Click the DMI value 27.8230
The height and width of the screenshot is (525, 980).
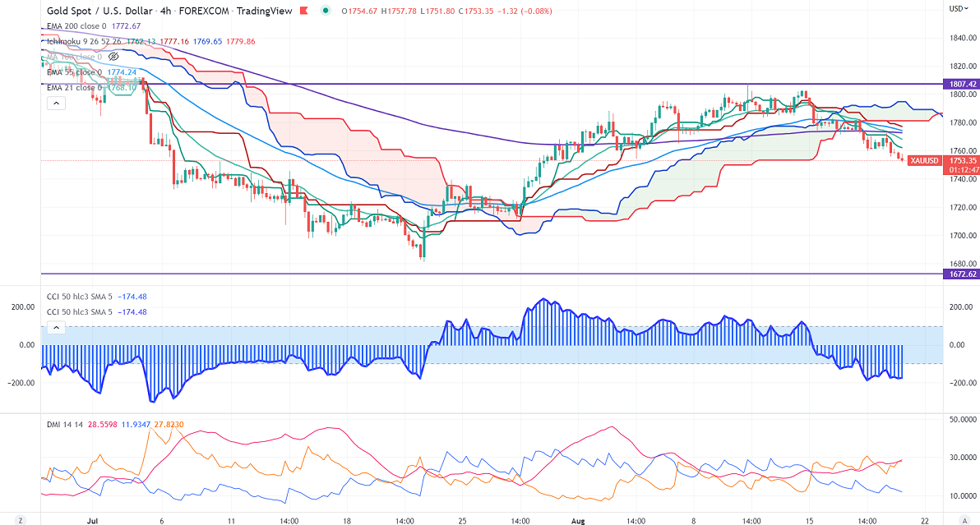(169, 425)
